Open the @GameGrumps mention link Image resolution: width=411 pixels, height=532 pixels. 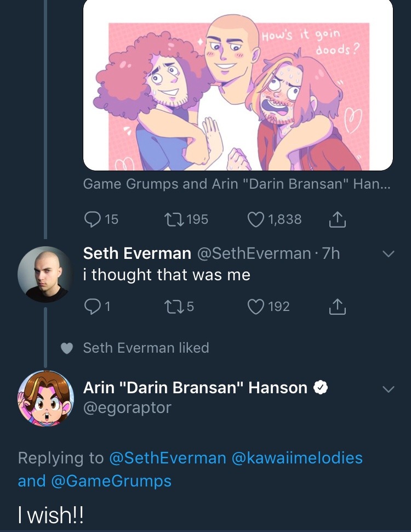click(111, 482)
